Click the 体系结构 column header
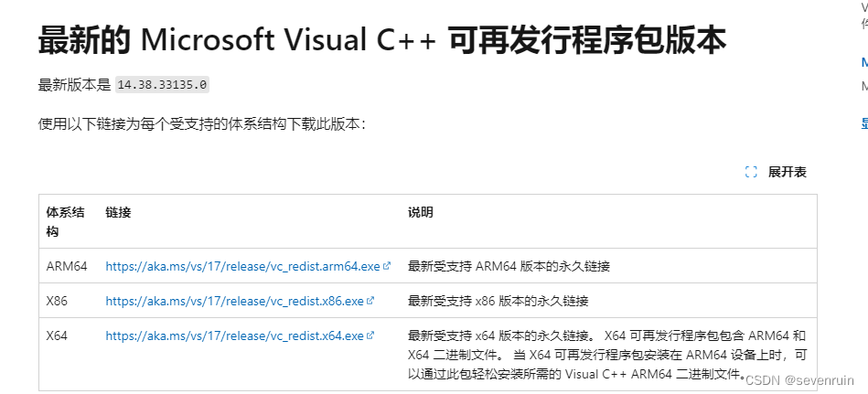Image resolution: width=868 pixels, height=394 pixels. (x=66, y=221)
